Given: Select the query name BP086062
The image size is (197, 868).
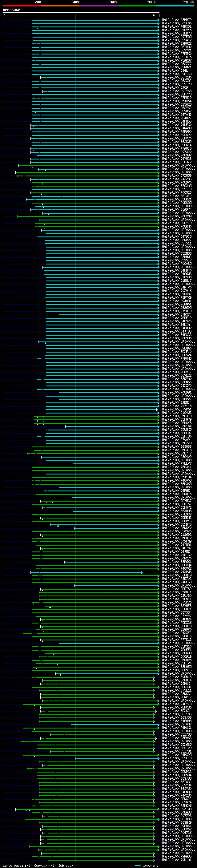Looking at the screenshot, I should click(x=11, y=10).
